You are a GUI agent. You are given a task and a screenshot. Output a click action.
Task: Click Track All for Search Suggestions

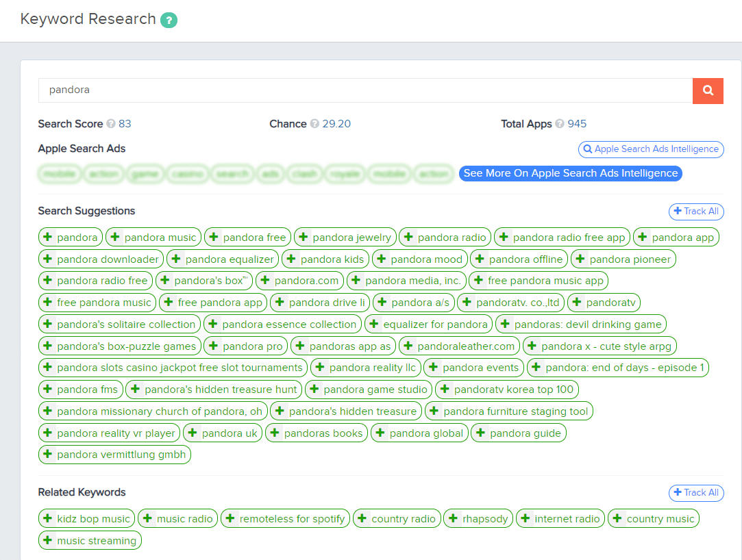pyautogui.click(x=696, y=212)
